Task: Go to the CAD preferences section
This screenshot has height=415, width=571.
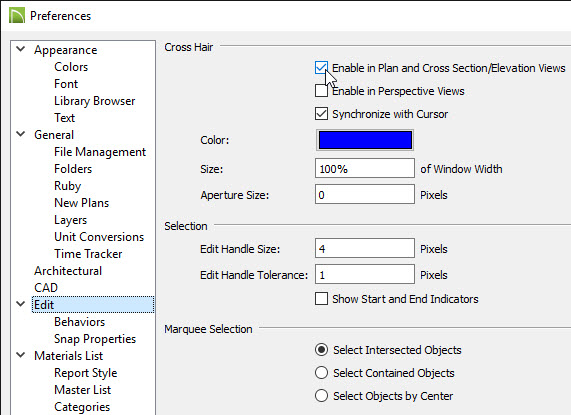Action: (46, 288)
